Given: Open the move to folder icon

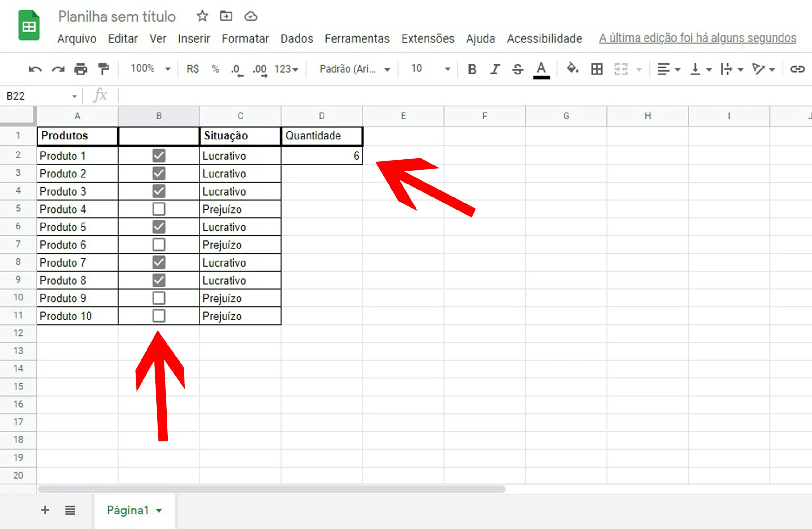Looking at the screenshot, I should pos(226,16).
